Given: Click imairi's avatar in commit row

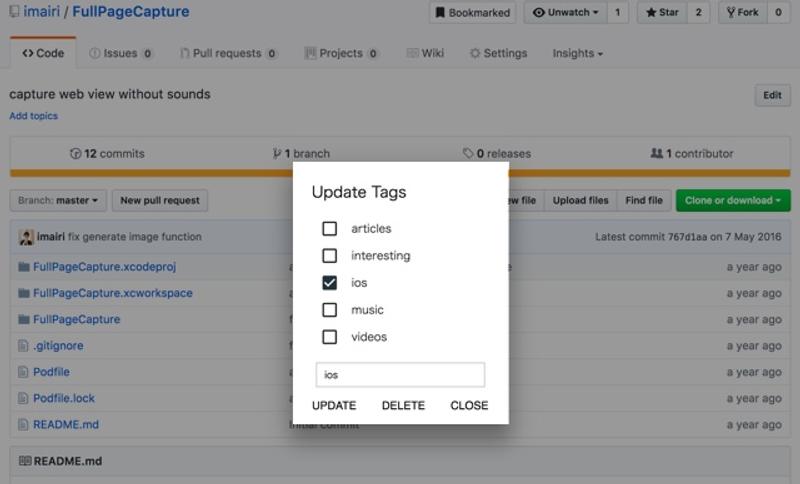Looking at the screenshot, I should click(26, 237).
